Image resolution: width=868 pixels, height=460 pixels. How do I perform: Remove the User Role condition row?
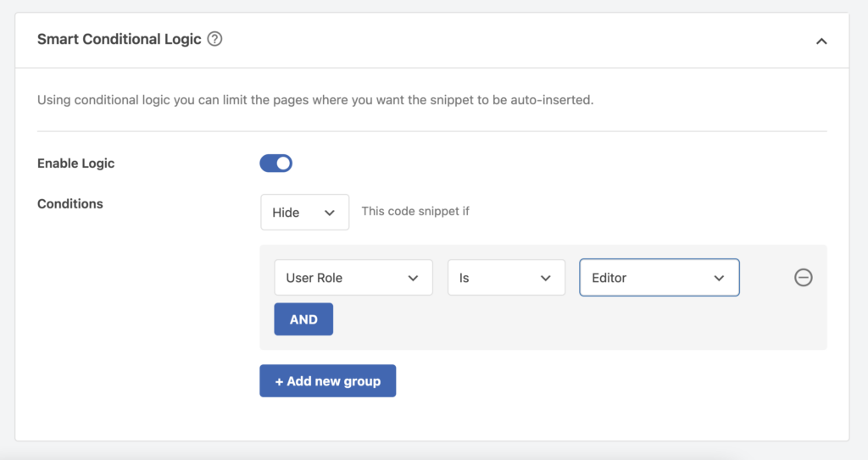click(804, 277)
